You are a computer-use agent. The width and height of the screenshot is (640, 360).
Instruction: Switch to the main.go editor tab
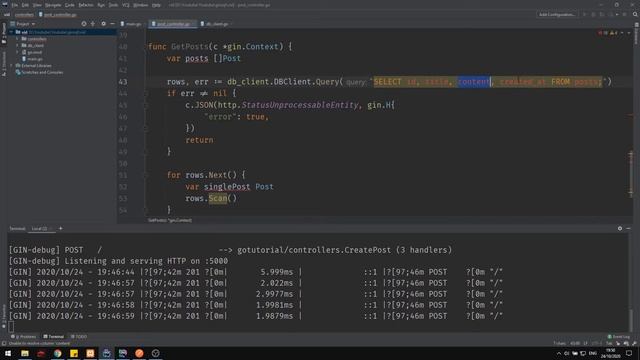(131, 24)
